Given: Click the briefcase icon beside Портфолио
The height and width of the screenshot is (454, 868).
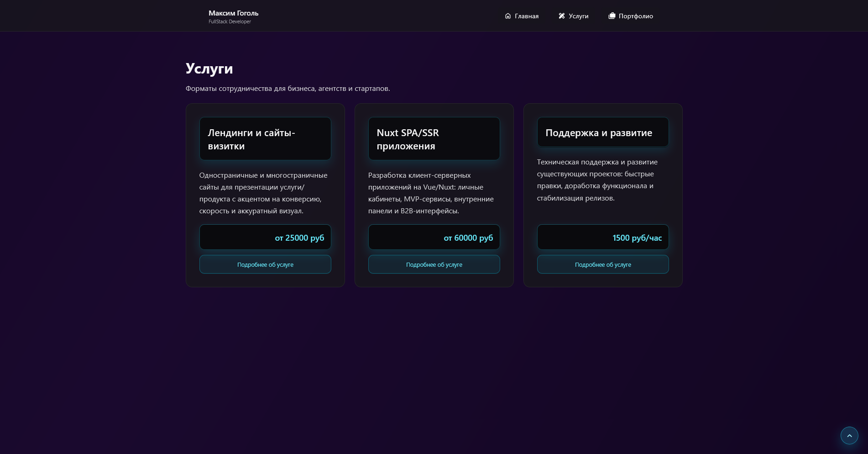Looking at the screenshot, I should click(x=612, y=16).
